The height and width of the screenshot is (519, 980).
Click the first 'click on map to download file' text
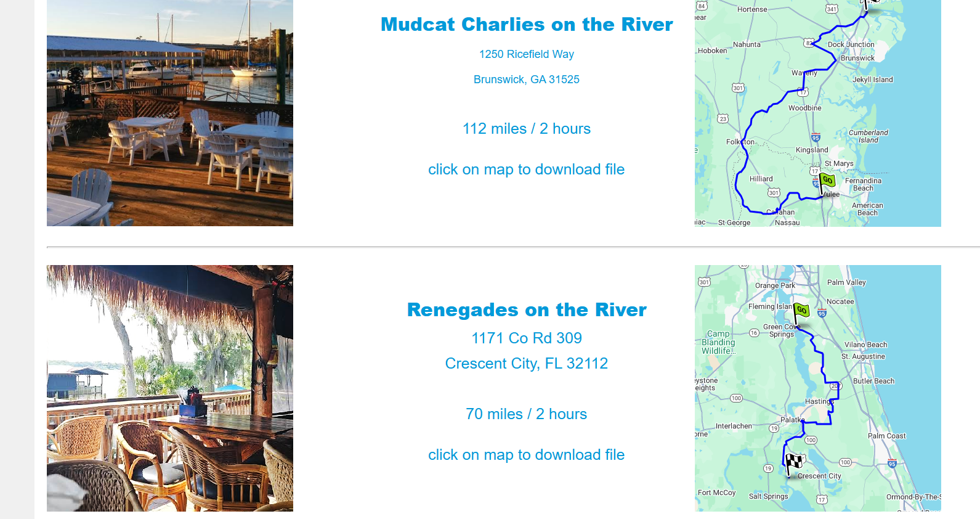tap(527, 170)
